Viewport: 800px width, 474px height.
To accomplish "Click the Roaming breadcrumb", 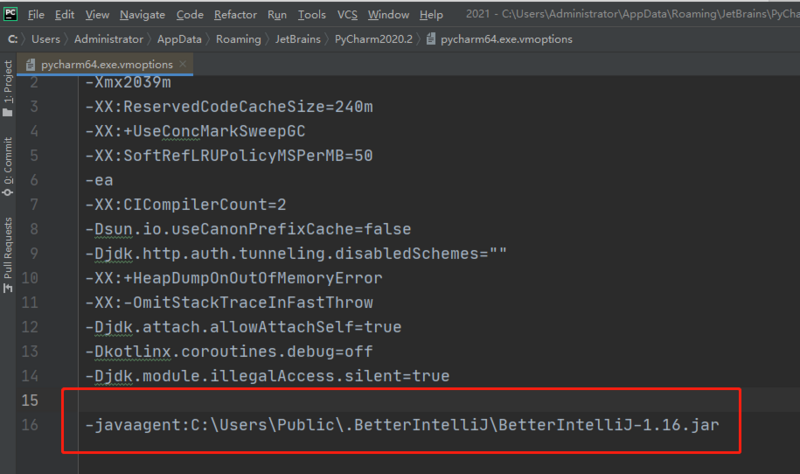I will click(238, 39).
